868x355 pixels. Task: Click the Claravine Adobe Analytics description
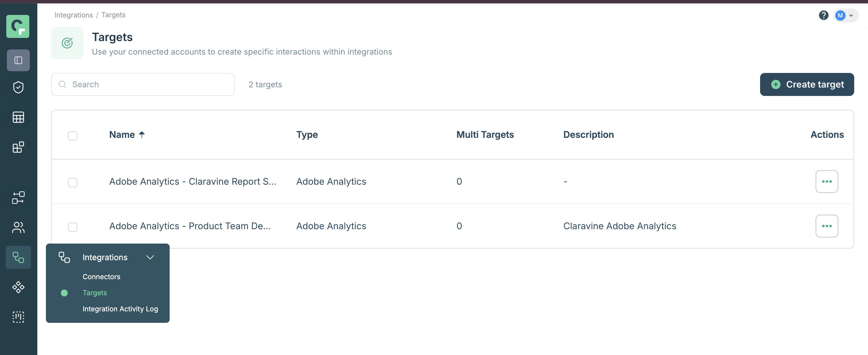tap(620, 226)
